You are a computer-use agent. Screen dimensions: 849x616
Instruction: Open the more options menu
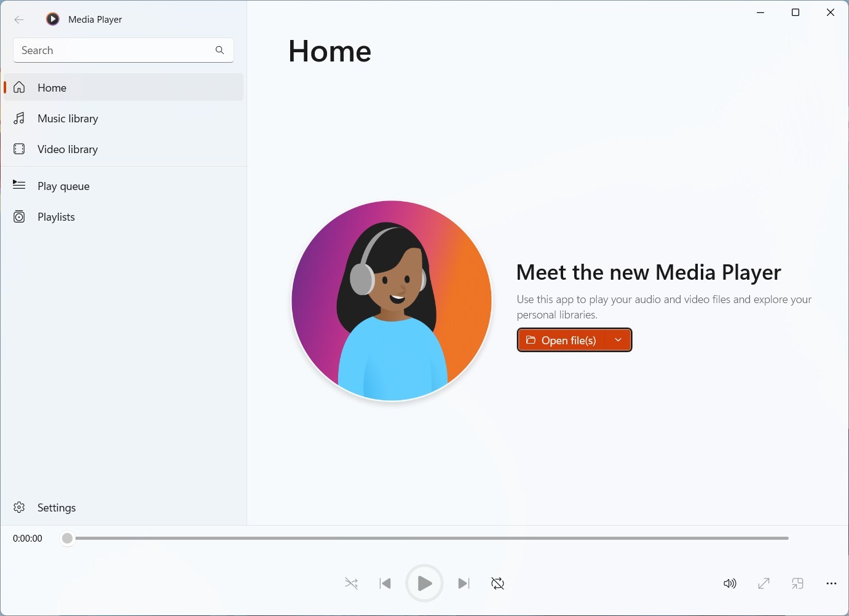coord(831,583)
